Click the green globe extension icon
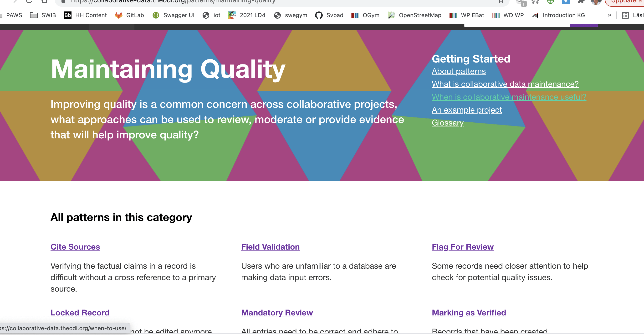 tap(550, 1)
